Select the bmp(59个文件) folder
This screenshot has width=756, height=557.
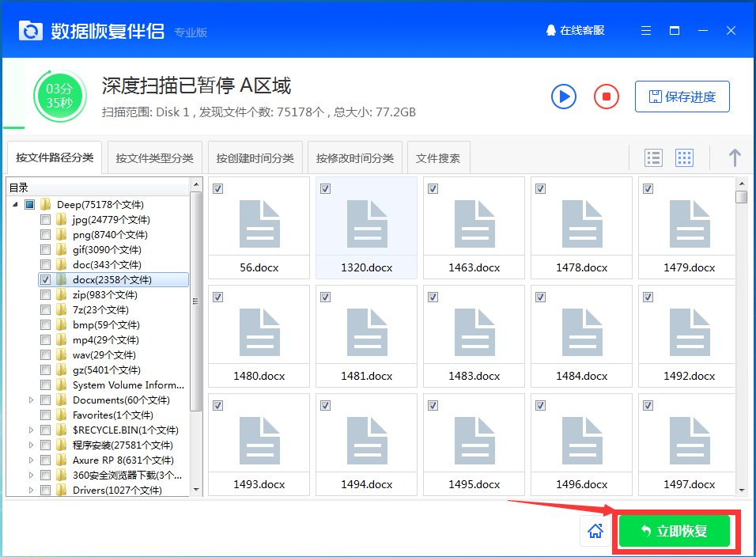[x=106, y=325]
